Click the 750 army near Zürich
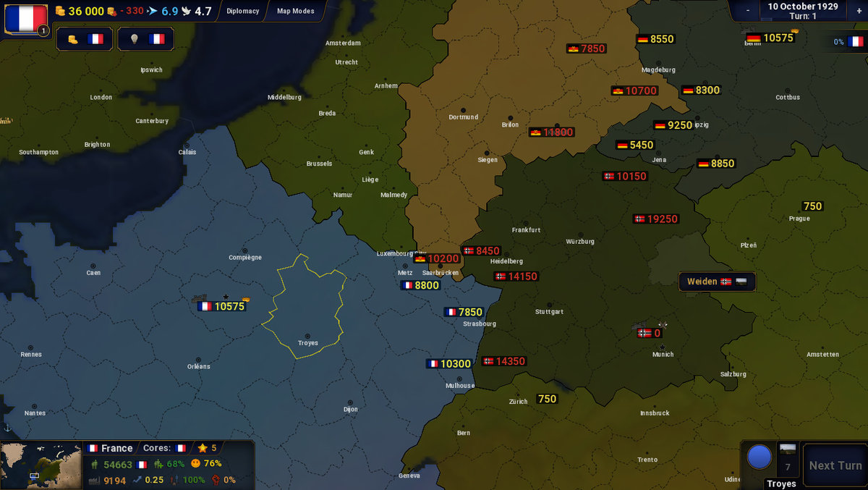Viewport: 868px width, 490px height. coord(548,399)
